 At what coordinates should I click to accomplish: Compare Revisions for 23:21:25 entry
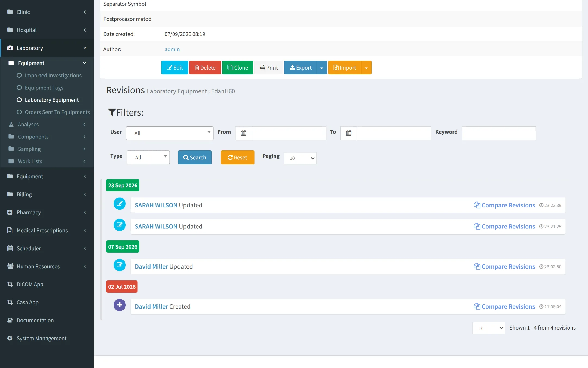504,226
